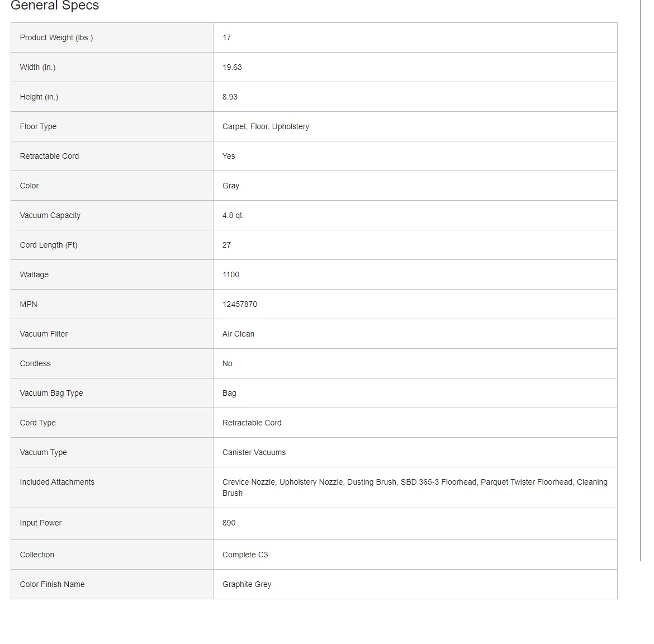The height and width of the screenshot is (644, 654).
Task: Select the 1100 wattage value
Action: (x=231, y=274)
